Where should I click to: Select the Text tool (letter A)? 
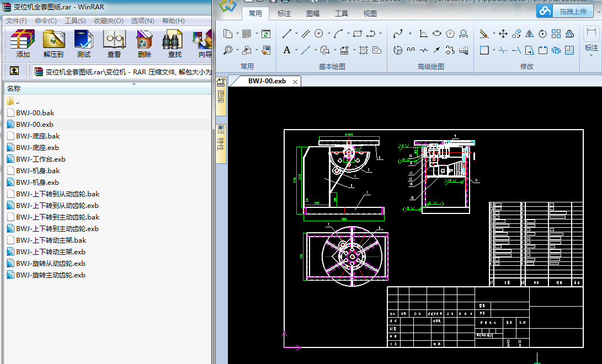click(x=287, y=50)
